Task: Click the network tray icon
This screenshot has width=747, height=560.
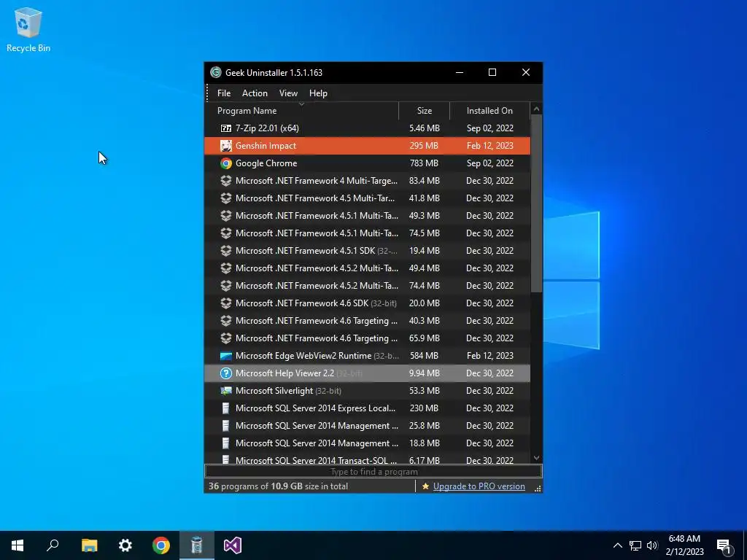Action: pyautogui.click(x=635, y=545)
